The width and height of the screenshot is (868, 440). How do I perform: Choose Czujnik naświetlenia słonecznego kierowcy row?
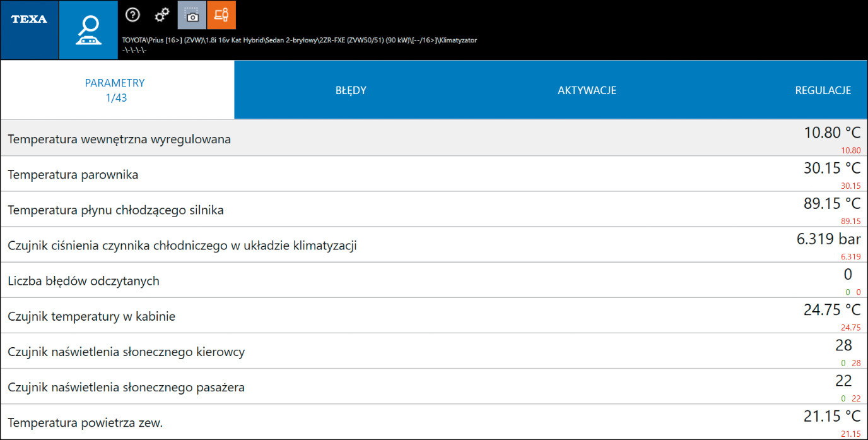click(126, 352)
